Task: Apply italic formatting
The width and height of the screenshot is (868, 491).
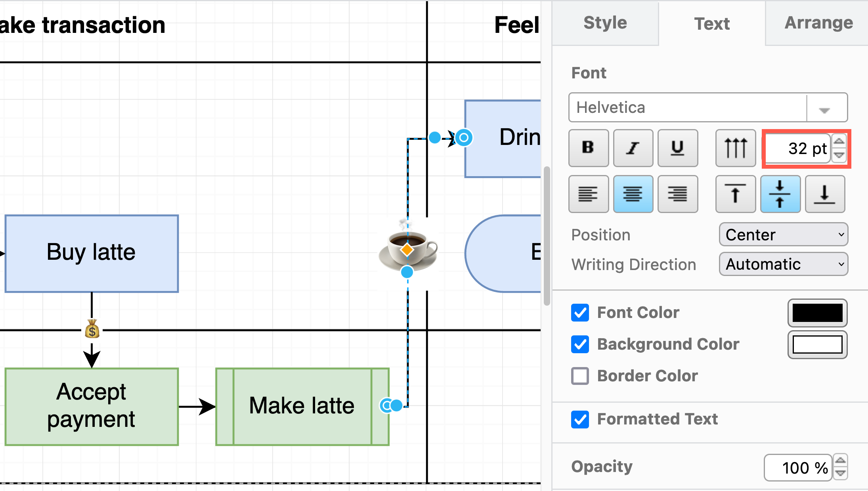Action: [633, 148]
